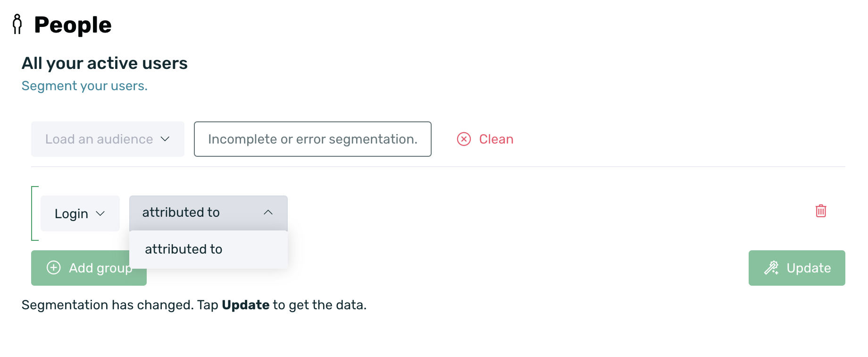Click the bold Update word in message
868x357 pixels.
pyautogui.click(x=246, y=305)
